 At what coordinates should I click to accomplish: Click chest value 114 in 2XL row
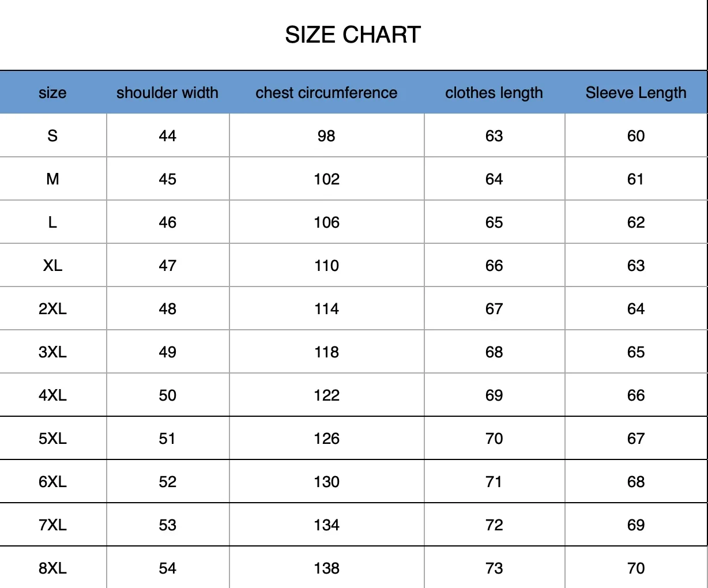[x=326, y=309]
